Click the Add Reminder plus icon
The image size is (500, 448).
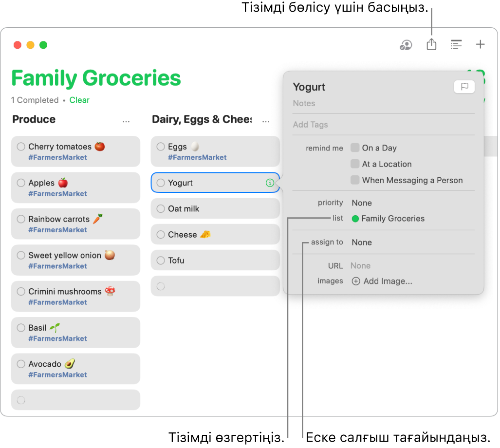click(480, 44)
